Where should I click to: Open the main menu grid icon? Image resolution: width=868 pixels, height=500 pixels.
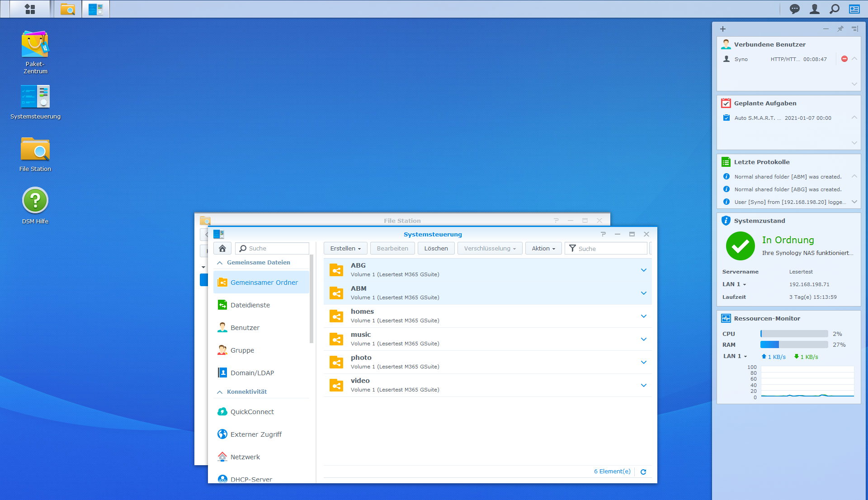(x=30, y=9)
